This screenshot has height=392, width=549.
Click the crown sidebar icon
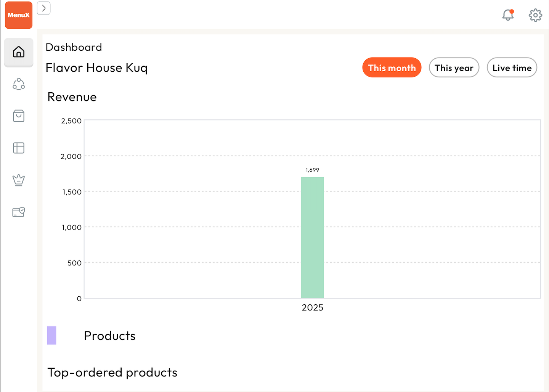[19, 180]
